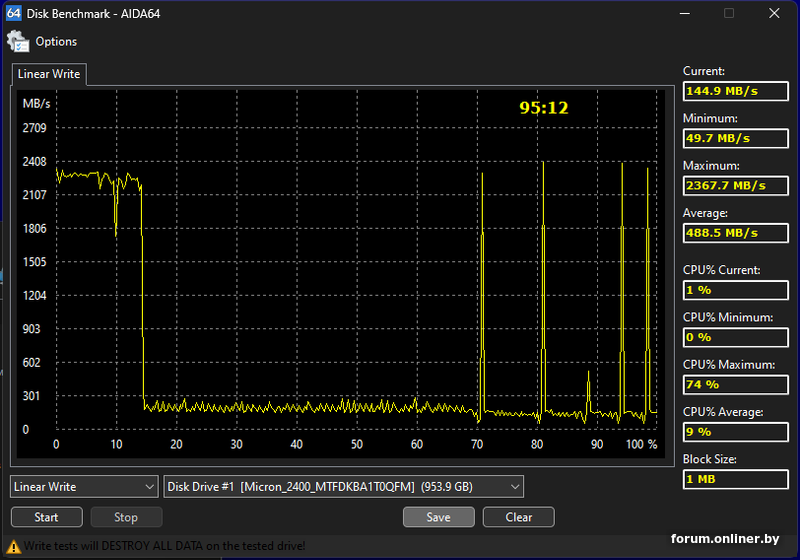Click the CPU% Maximum 74 % field
Image resolution: width=800 pixels, height=560 pixels.
click(735, 384)
